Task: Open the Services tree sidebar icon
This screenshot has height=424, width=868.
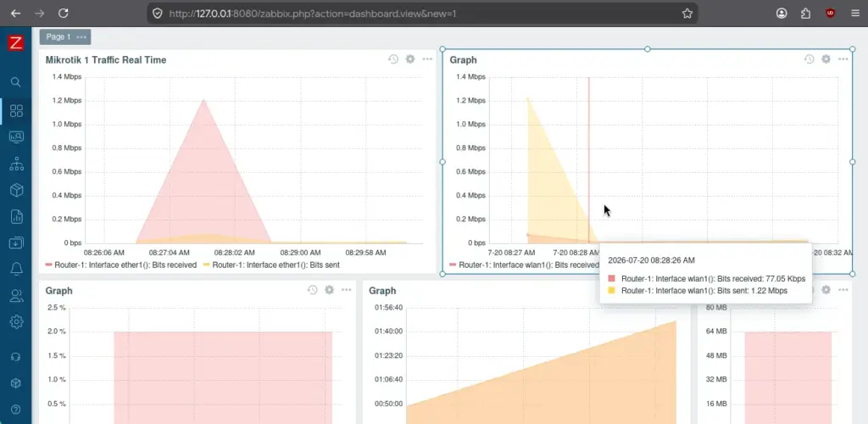Action: [x=16, y=164]
